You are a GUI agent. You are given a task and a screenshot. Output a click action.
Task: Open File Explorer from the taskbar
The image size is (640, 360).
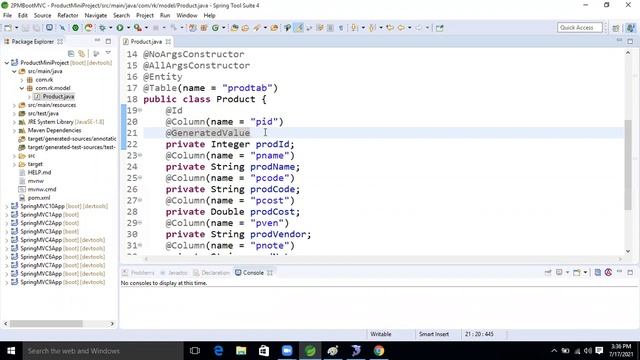[x=241, y=351]
